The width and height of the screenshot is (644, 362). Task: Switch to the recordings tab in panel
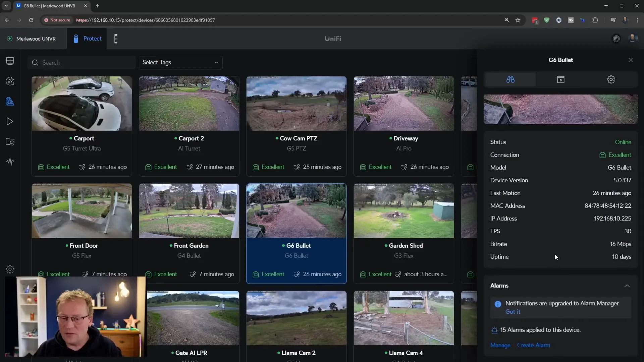pyautogui.click(x=561, y=79)
